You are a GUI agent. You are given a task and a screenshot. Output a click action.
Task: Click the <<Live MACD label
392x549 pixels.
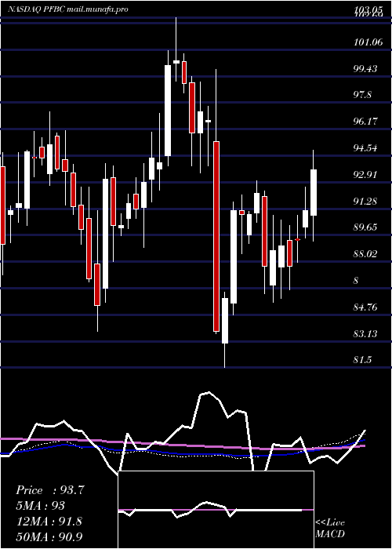pyautogui.click(x=330, y=529)
